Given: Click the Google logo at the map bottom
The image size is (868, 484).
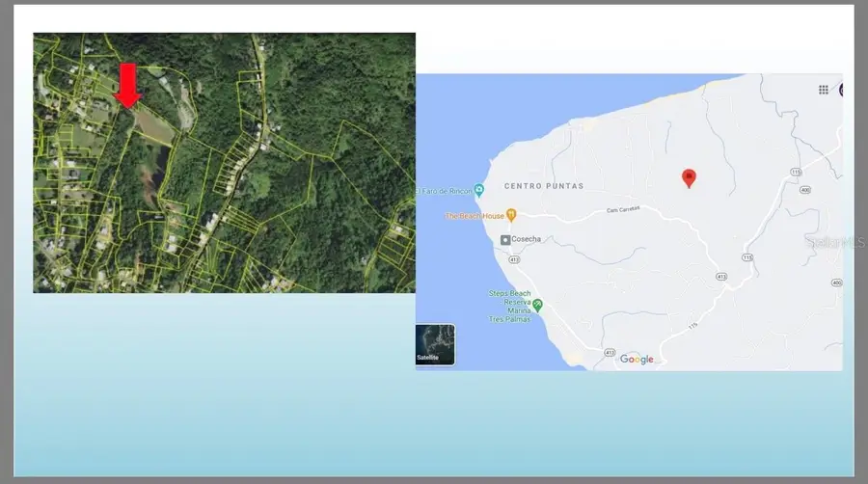Looking at the screenshot, I should (x=637, y=359).
